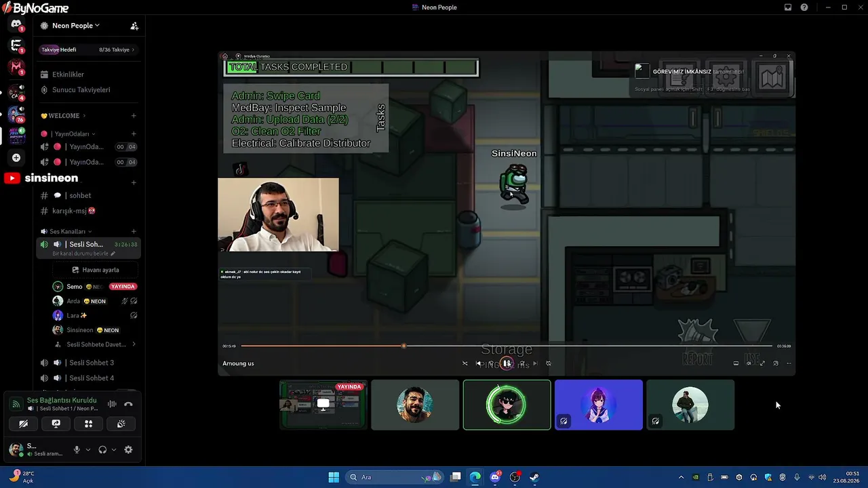Open voice connection info signal icon
868x488 pixels.
[16, 404]
